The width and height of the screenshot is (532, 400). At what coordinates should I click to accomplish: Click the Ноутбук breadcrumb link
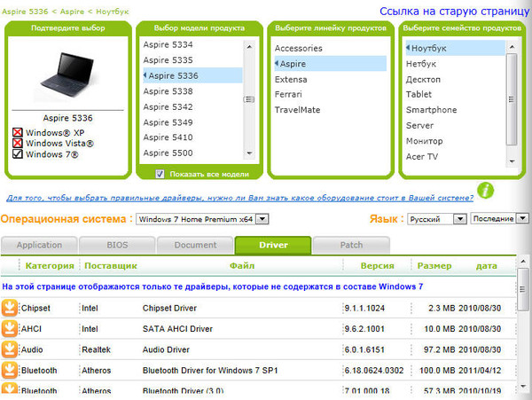pos(113,12)
